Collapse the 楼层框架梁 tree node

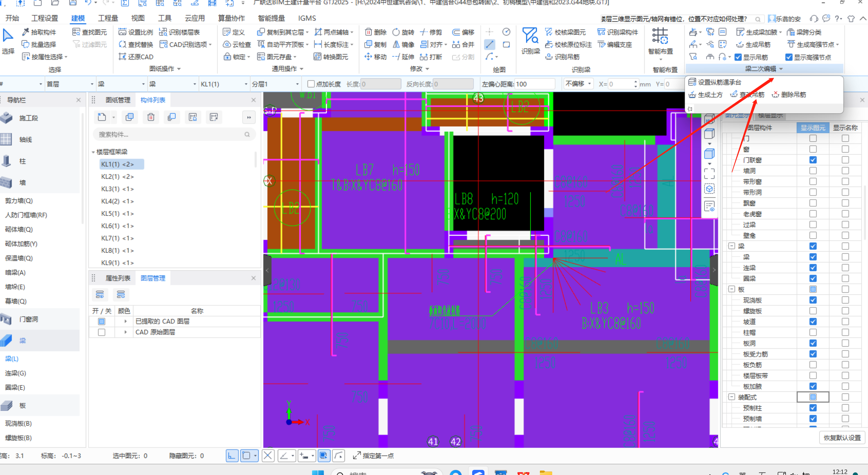[93, 152]
